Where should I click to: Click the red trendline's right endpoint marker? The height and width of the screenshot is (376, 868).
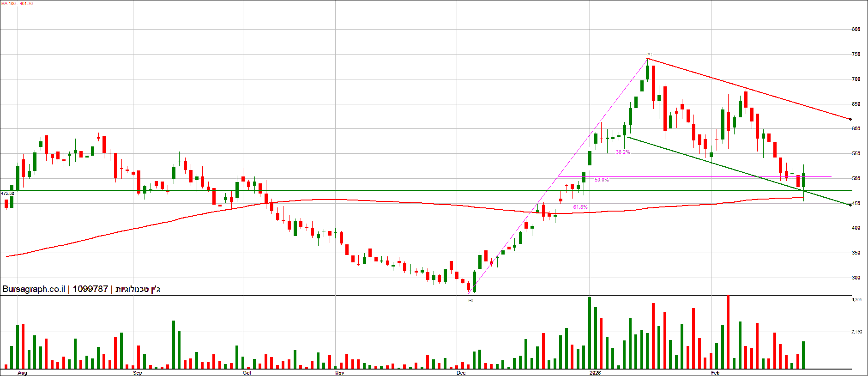(x=850, y=119)
